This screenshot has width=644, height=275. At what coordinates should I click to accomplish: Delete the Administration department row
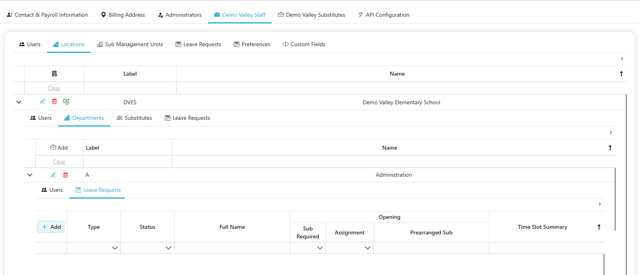66,175
